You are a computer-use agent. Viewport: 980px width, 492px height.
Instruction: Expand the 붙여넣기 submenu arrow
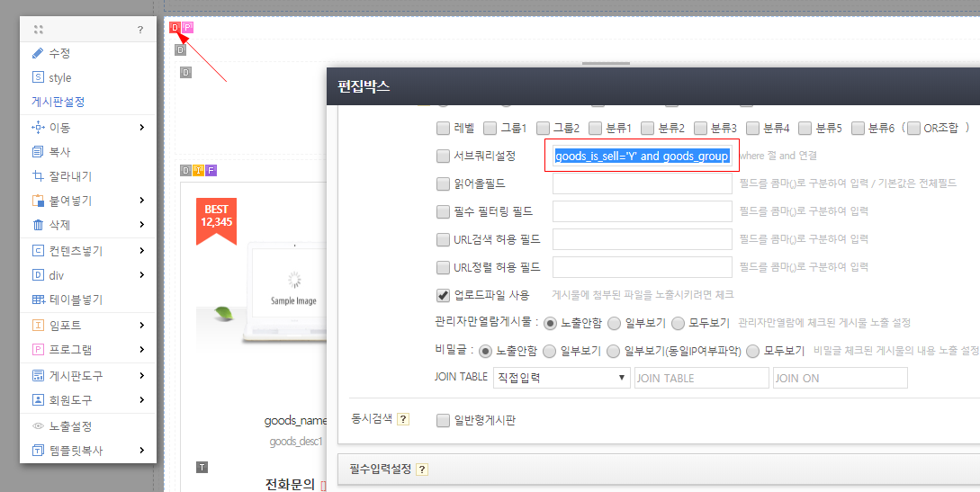142,201
